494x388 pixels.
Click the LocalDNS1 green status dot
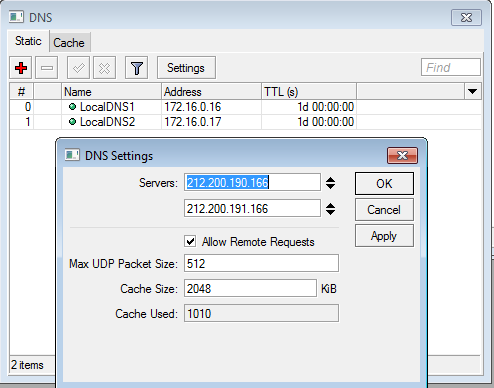pos(72,107)
